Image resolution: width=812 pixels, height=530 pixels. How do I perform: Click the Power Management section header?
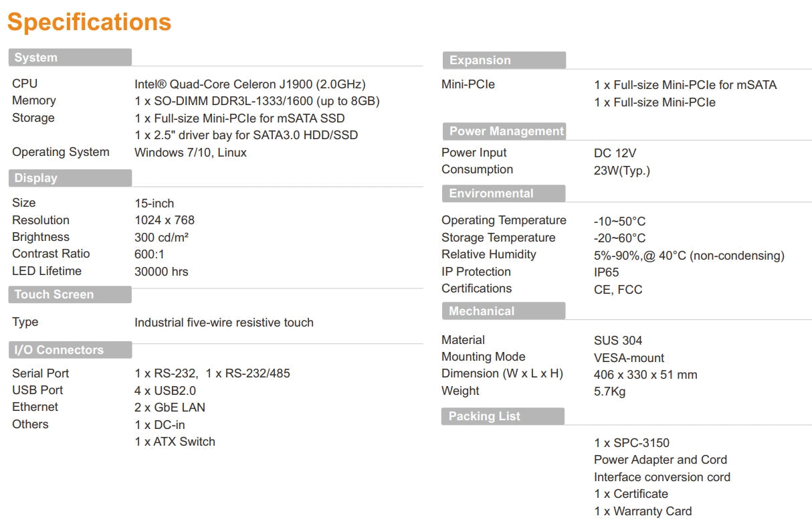coord(506,131)
